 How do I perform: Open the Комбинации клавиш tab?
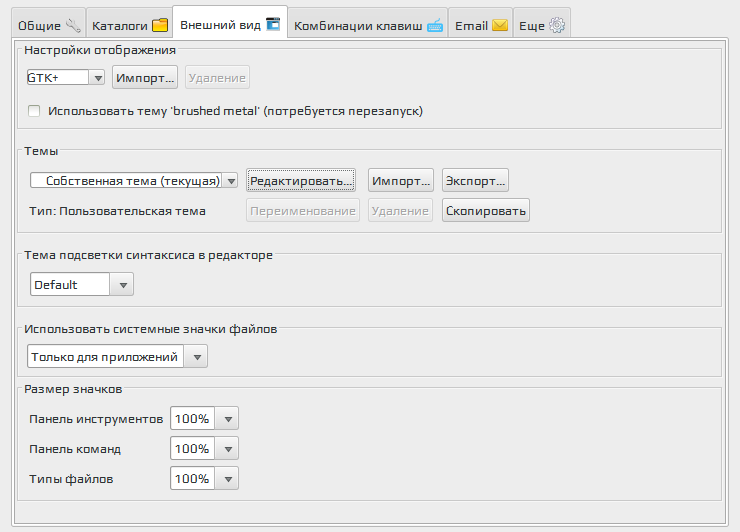coord(368,25)
